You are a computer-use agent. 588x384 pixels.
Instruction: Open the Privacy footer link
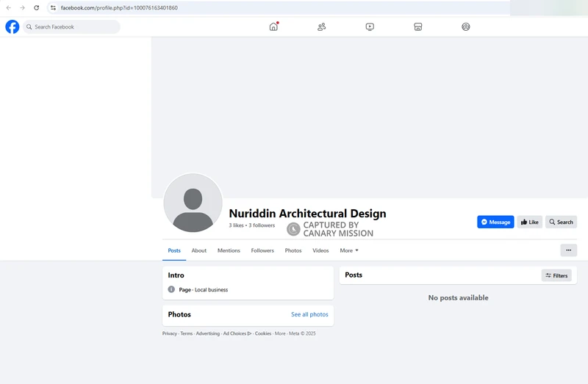pos(170,333)
